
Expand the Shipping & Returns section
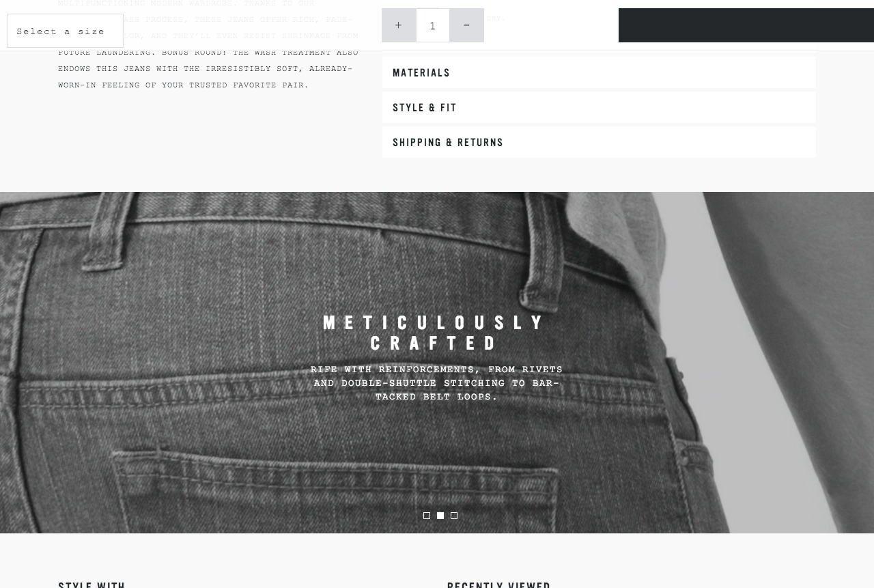[x=599, y=142]
